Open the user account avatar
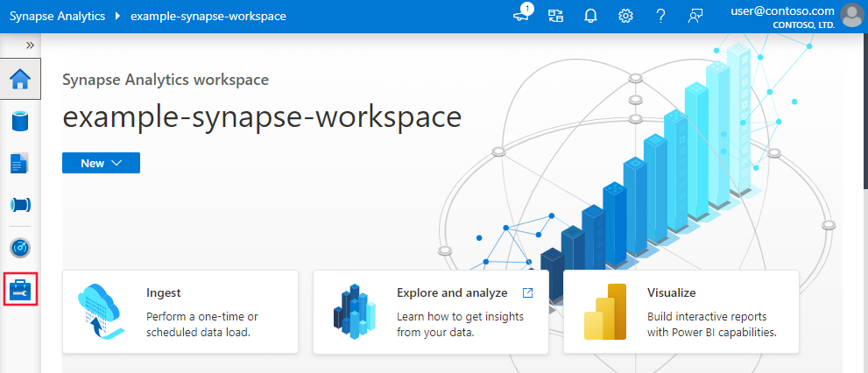 pyautogui.click(x=852, y=16)
